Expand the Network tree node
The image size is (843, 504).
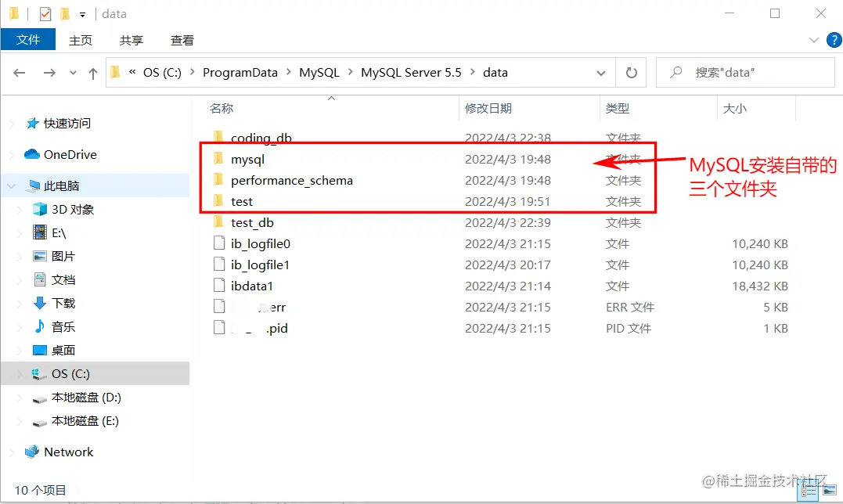11,452
